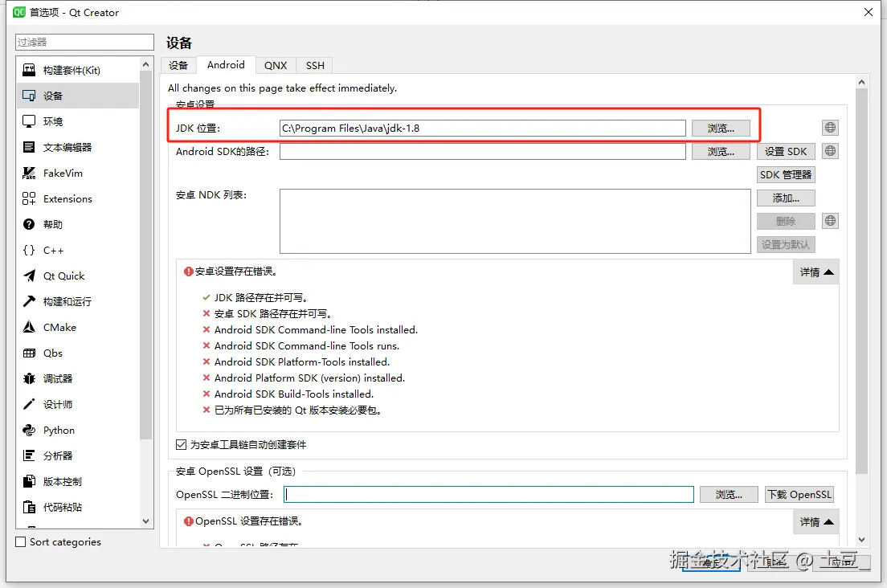Screen dimensions: 887x588
Task: Click the 下载 OpenSSL button
Action: click(x=799, y=495)
